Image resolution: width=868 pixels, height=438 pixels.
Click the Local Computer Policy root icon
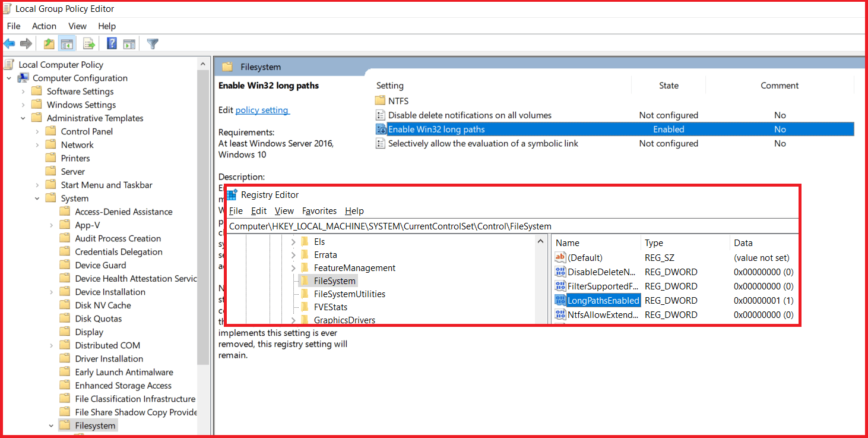pos(9,65)
